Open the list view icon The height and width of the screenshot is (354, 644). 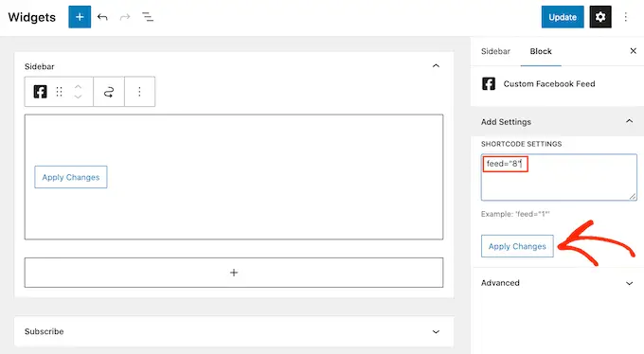click(148, 17)
